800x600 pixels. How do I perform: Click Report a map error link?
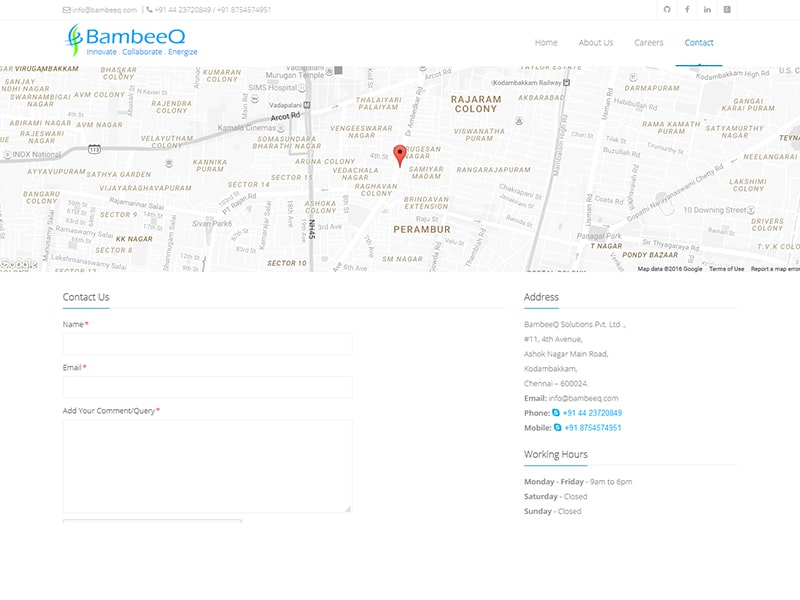click(775, 269)
